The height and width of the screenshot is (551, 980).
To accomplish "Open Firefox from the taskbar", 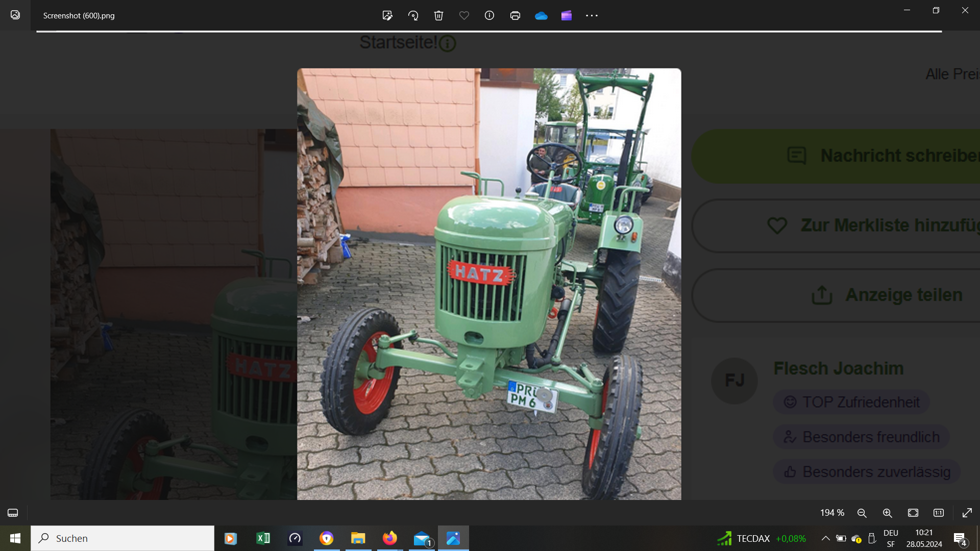I will point(390,538).
